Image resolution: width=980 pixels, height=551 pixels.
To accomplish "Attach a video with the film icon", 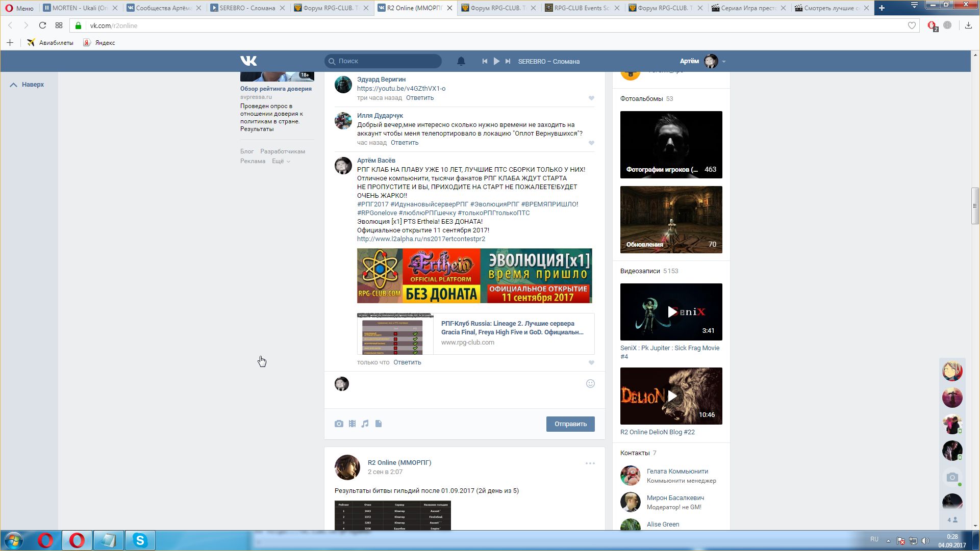I will (352, 424).
